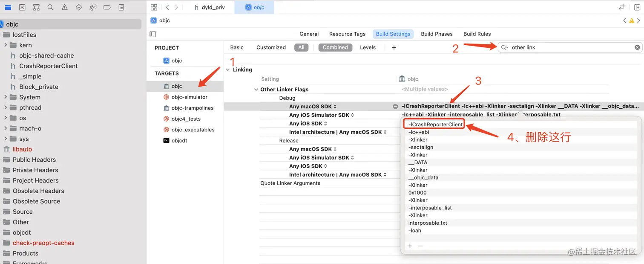
Task: Select the check-preopt-caches group
Action: 43,243
